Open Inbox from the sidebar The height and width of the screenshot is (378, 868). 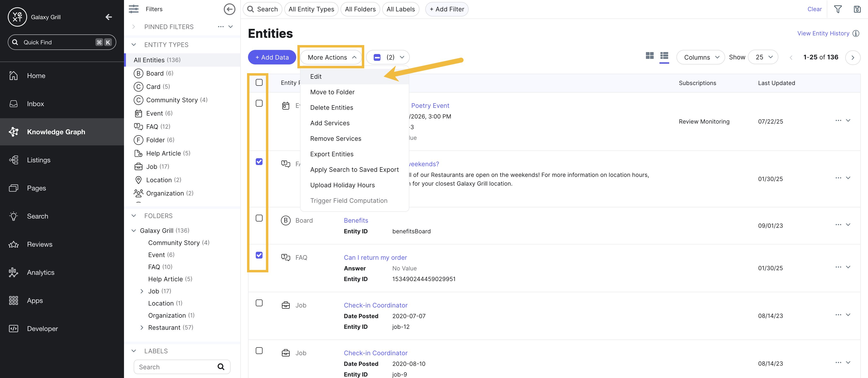[x=35, y=104]
